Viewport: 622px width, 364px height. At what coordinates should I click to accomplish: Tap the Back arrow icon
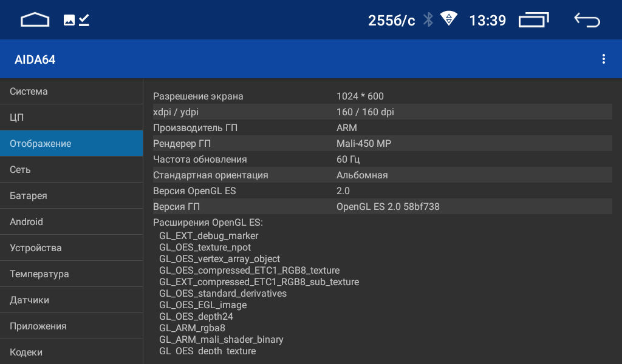coord(587,20)
